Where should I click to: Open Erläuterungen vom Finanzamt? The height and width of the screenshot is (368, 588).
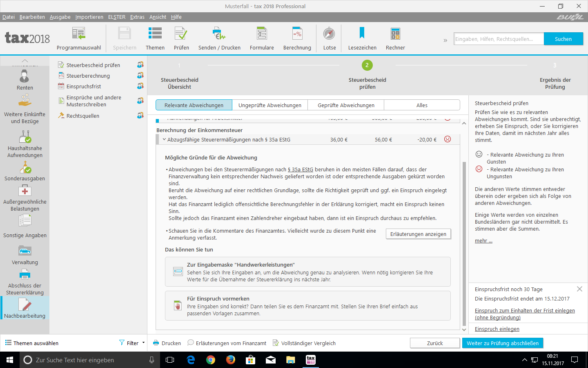[x=227, y=343]
